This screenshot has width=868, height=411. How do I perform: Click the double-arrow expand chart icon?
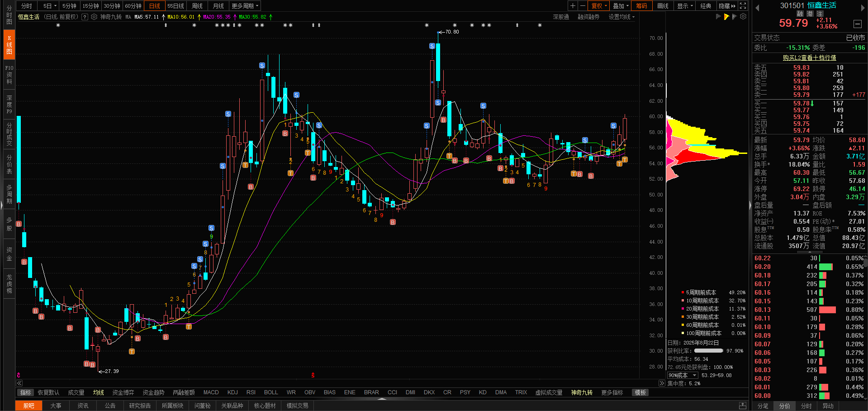coord(662,383)
